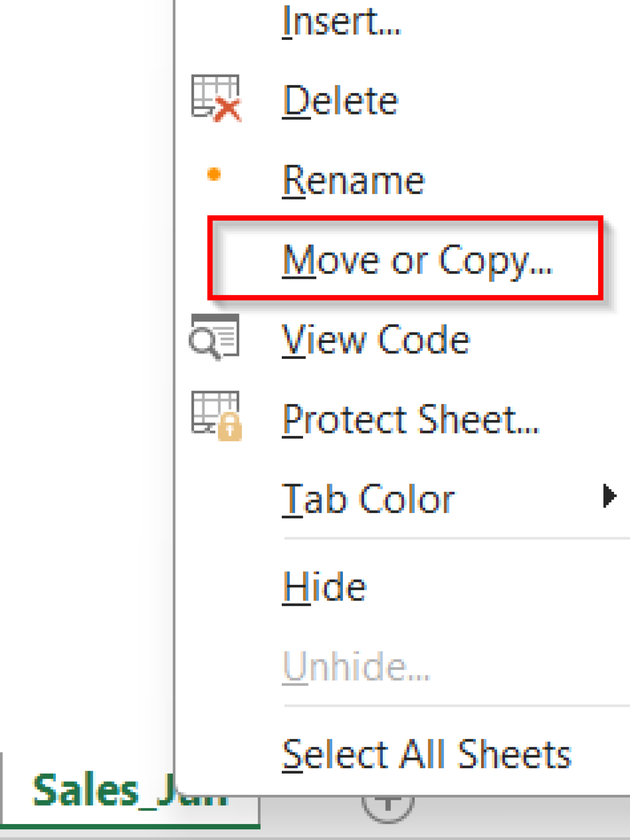Image resolution: width=630 pixels, height=840 pixels.
Task: Click the delete worksheet icon with red X
Action: pos(216,98)
